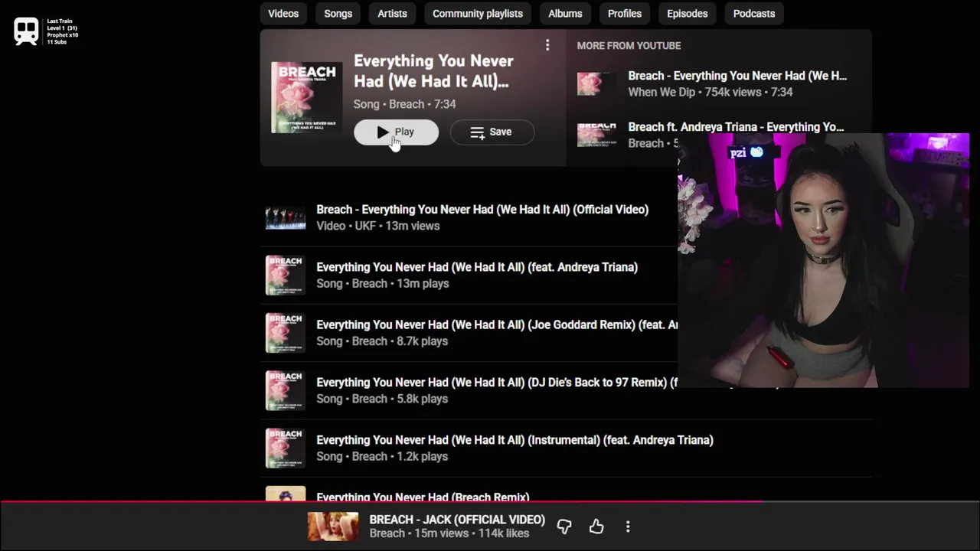The image size is (980, 551).
Task: Filter results by Podcasts
Action: 754,13
